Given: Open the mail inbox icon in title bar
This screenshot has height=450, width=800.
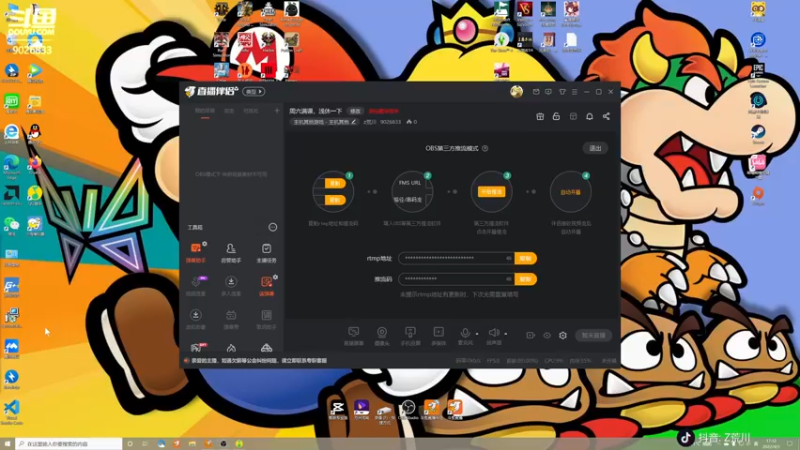Looking at the screenshot, I should [536, 92].
